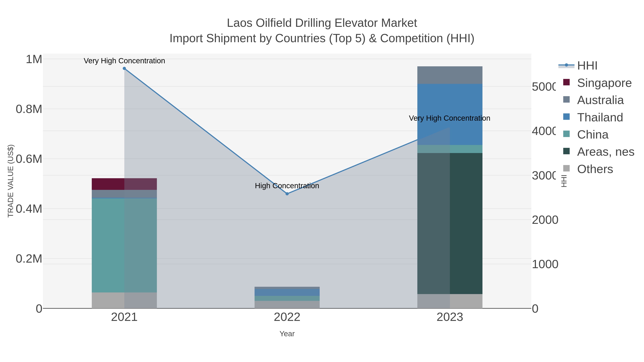
Task: Click the 'Year' axis title
Action: click(287, 334)
